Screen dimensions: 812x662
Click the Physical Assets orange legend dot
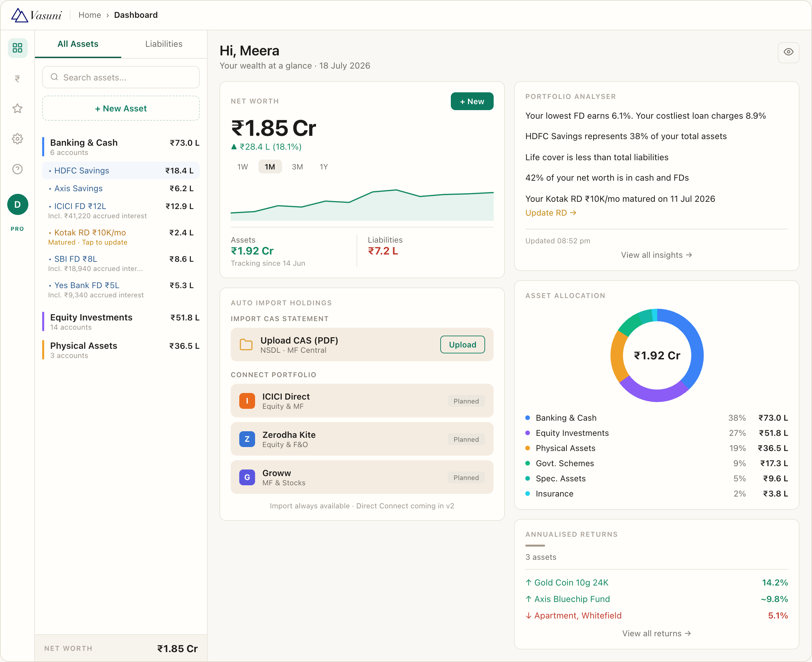(x=528, y=448)
